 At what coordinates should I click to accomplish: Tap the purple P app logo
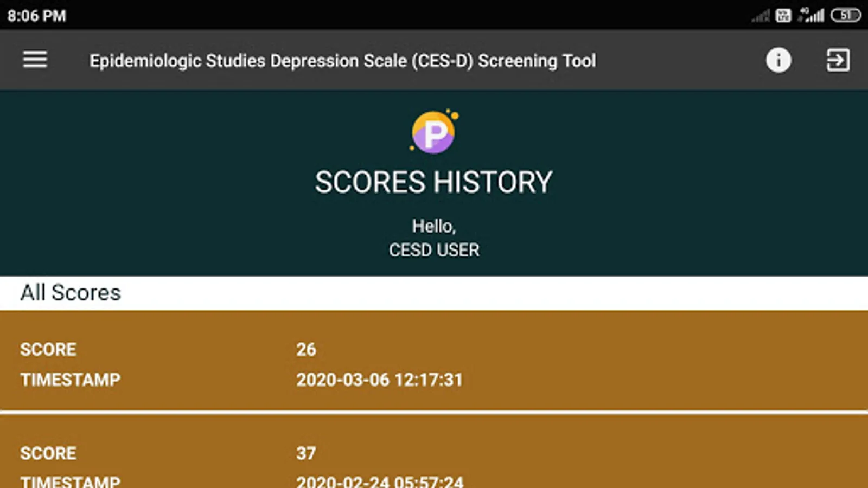(x=433, y=132)
